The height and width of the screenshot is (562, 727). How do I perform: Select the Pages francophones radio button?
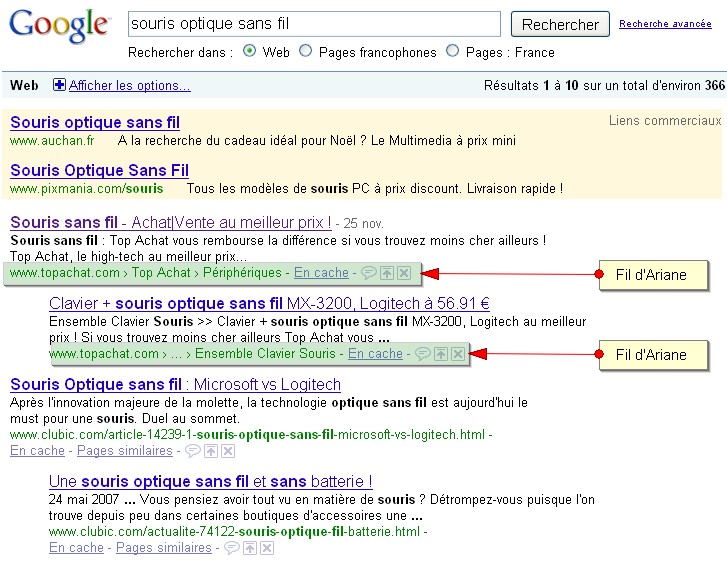pyautogui.click(x=306, y=51)
